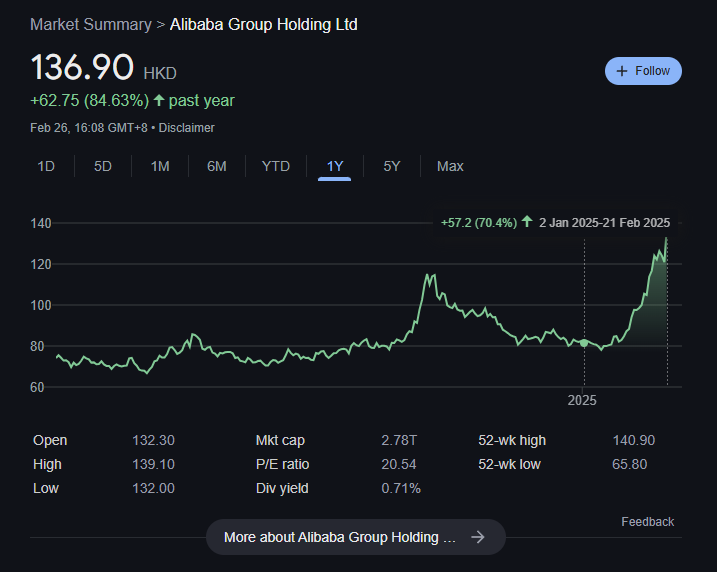Viewport: 717px width, 572px height.
Task: Click the 2 Jan 2025-21 Feb 2025 date range
Action: coord(605,223)
